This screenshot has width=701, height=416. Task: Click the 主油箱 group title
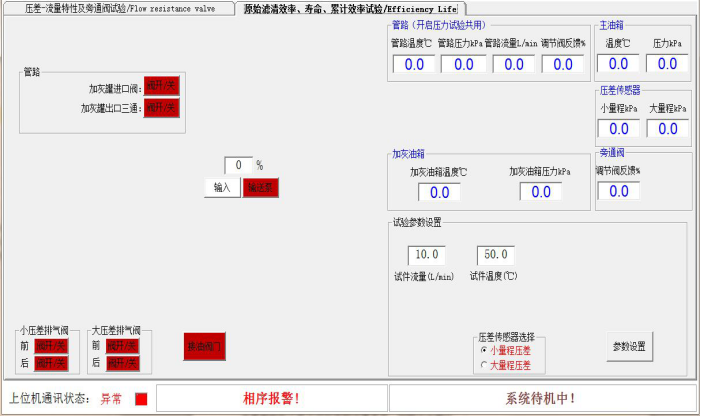click(x=612, y=25)
